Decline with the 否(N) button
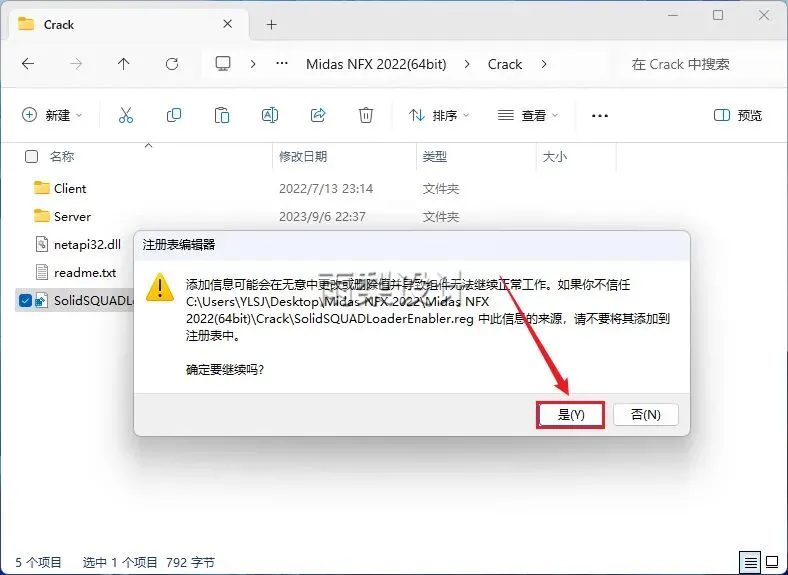Screen dimensions: 788x575 point(646,415)
